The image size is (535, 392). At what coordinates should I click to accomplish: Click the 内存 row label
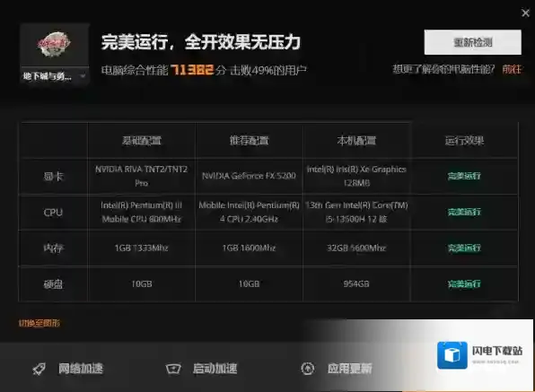point(53,248)
